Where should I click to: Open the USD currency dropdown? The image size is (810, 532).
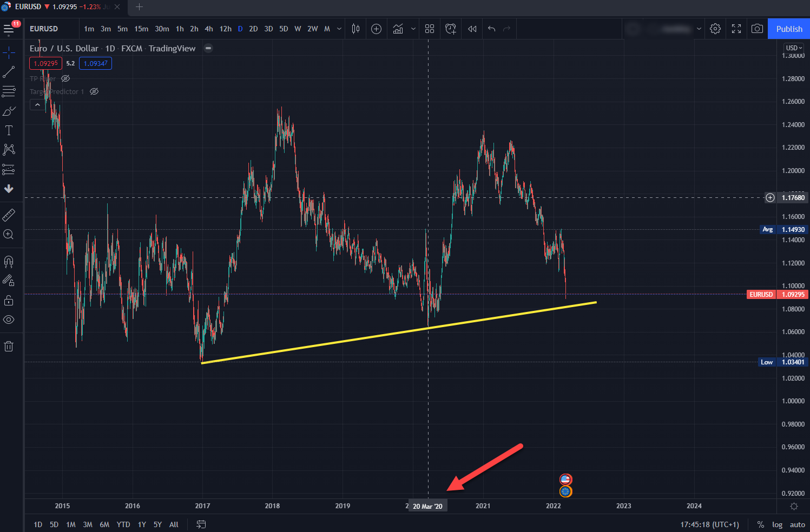pyautogui.click(x=793, y=48)
